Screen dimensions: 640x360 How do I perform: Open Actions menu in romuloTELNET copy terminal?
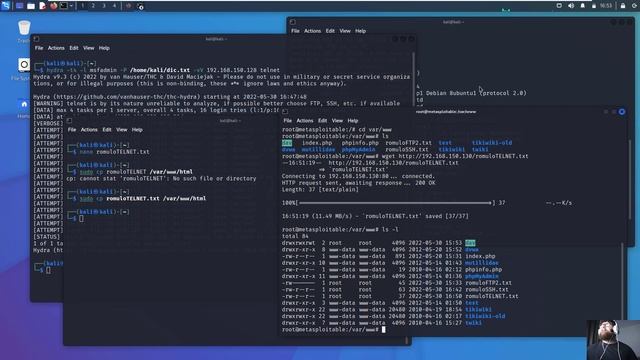coord(89,129)
